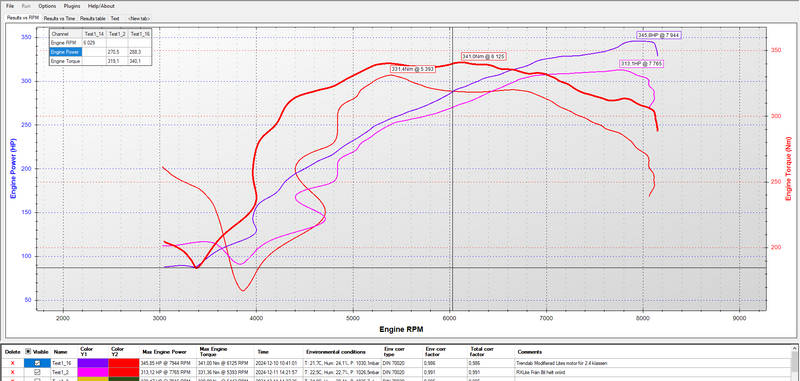Change the purple Y1 color of Test1_16

pos(92,363)
